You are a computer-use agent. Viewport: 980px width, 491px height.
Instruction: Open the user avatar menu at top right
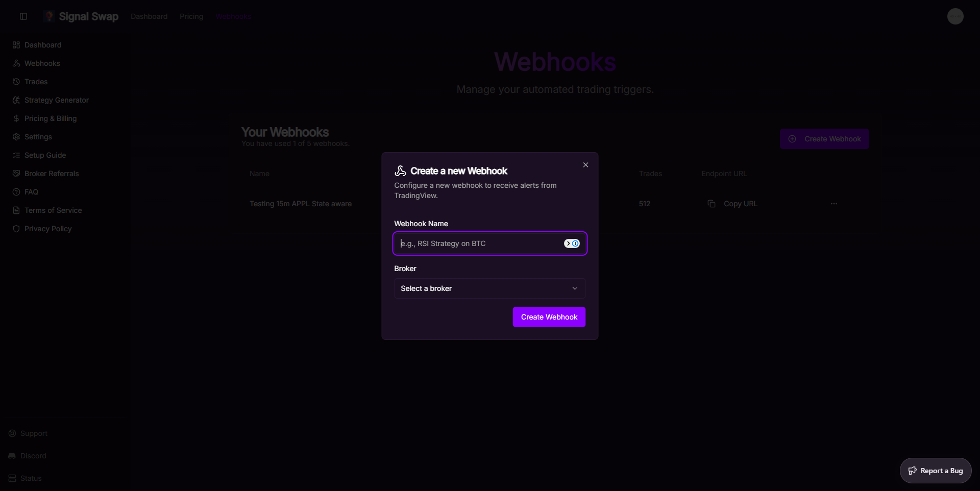pos(955,16)
